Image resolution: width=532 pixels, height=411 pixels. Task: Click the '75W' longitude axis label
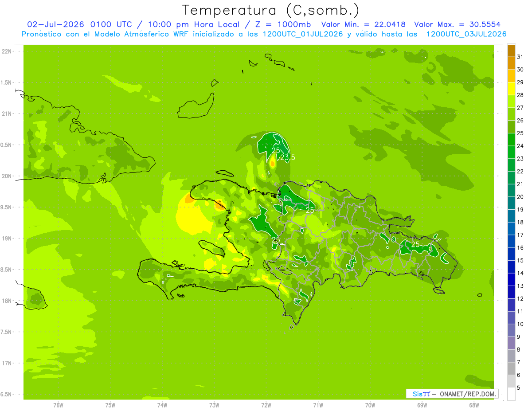(x=110, y=405)
